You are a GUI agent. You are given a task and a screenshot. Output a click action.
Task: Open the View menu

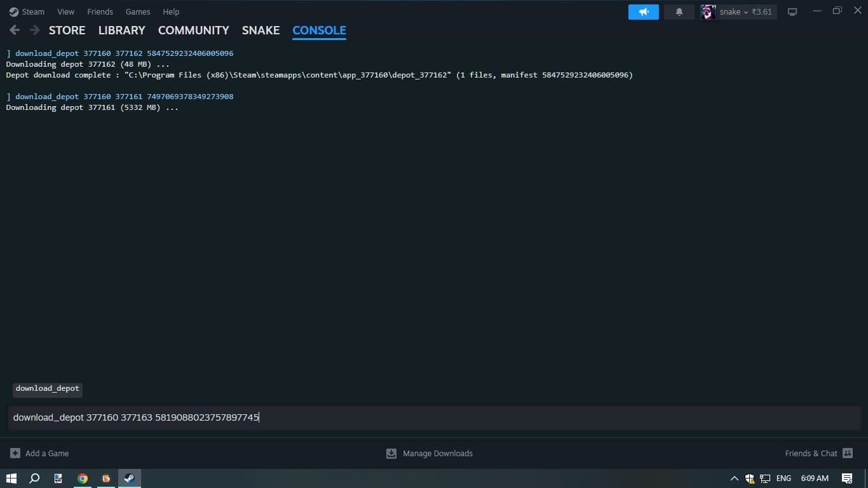(65, 11)
